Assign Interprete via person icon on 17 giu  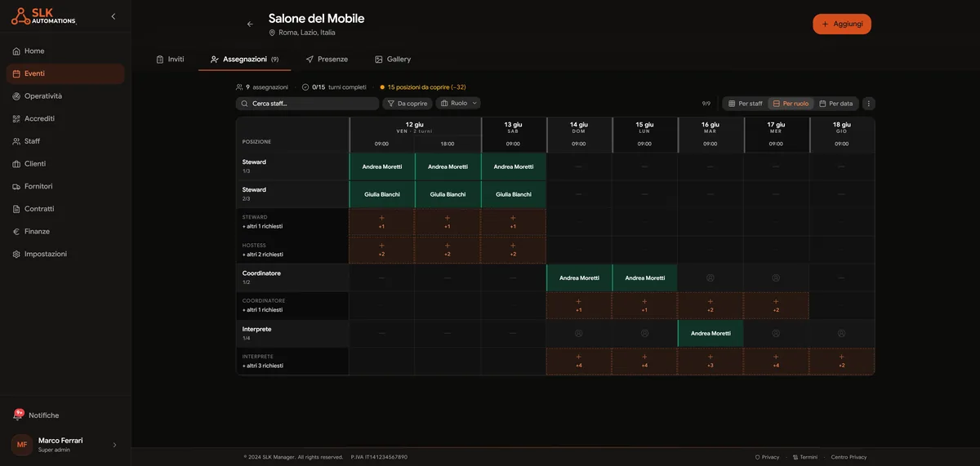[x=776, y=333]
